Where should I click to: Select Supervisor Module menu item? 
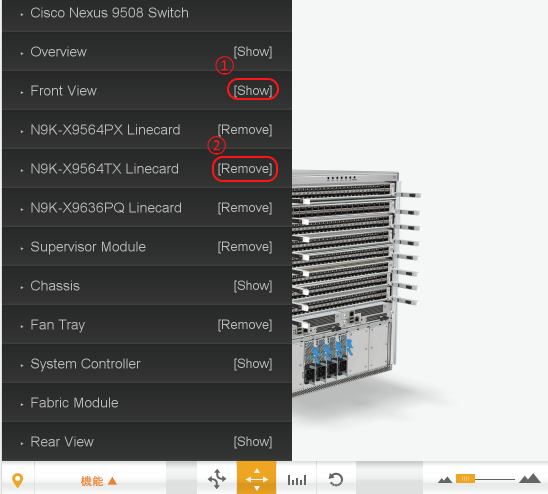point(88,247)
